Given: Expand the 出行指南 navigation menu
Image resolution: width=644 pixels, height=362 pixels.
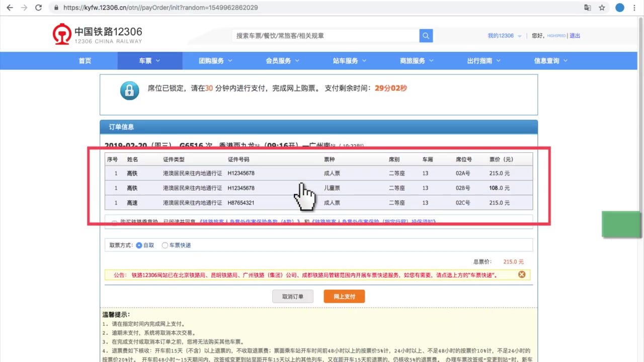Looking at the screenshot, I should point(484,61).
